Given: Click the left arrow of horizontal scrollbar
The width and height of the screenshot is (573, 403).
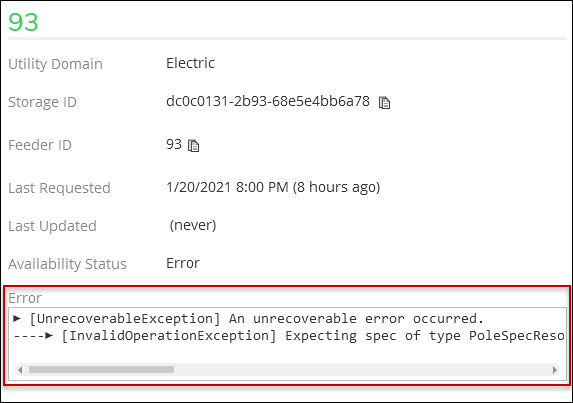Looking at the screenshot, I should (20, 370).
